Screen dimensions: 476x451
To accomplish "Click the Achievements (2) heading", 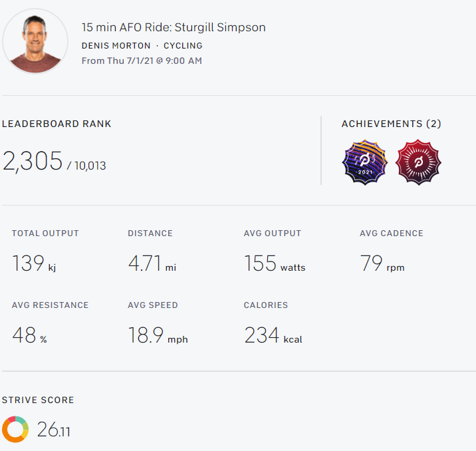I will coord(391,124).
